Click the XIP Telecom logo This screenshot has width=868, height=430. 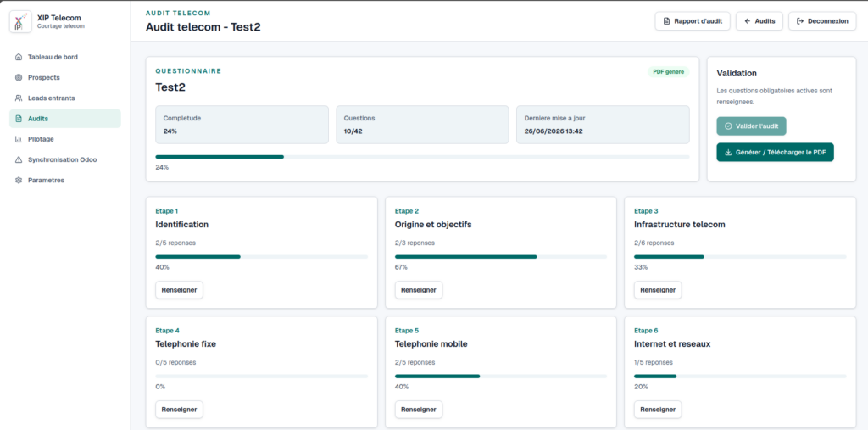pyautogui.click(x=20, y=21)
